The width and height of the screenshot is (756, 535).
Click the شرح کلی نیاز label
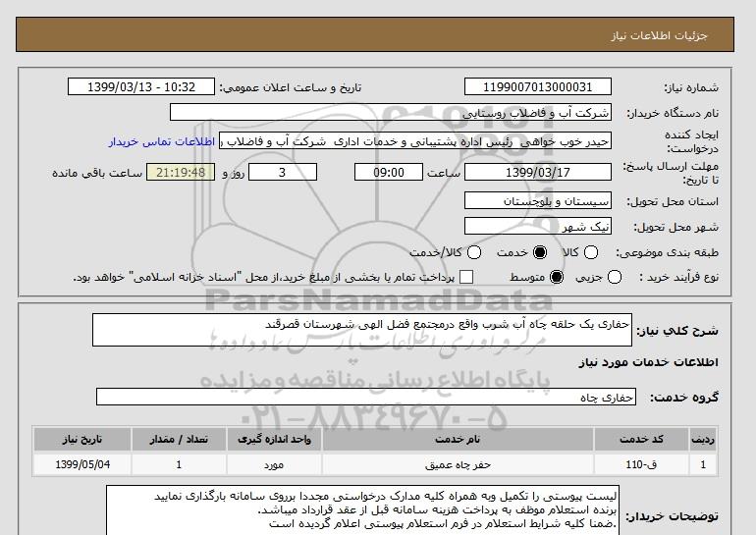click(677, 331)
